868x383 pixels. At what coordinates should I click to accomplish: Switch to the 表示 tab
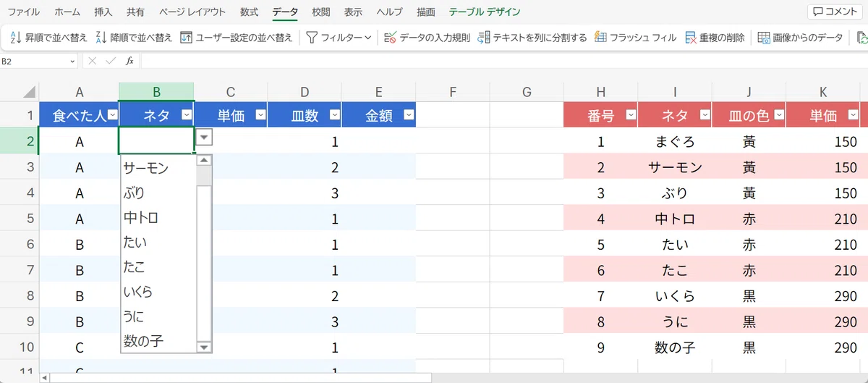pos(353,12)
